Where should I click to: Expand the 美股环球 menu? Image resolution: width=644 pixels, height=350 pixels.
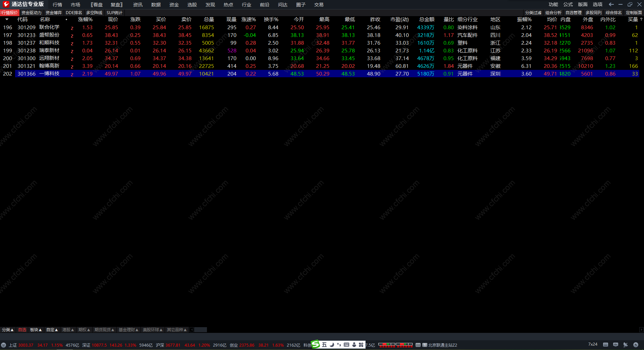(153, 330)
